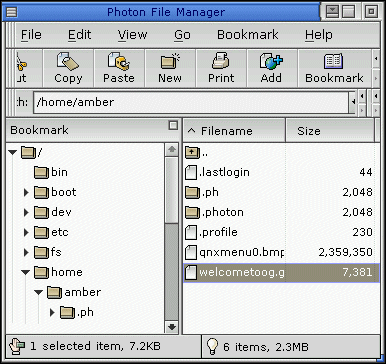Click the toolbar scroll left arrow

pos(376,59)
